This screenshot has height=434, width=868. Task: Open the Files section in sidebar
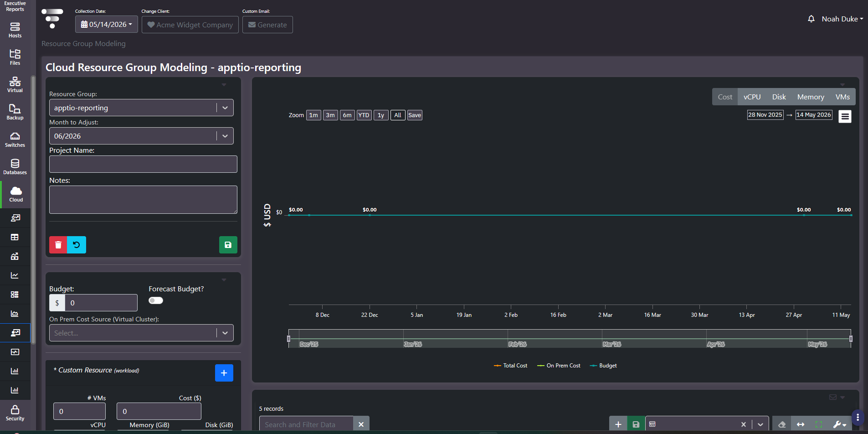coord(15,57)
